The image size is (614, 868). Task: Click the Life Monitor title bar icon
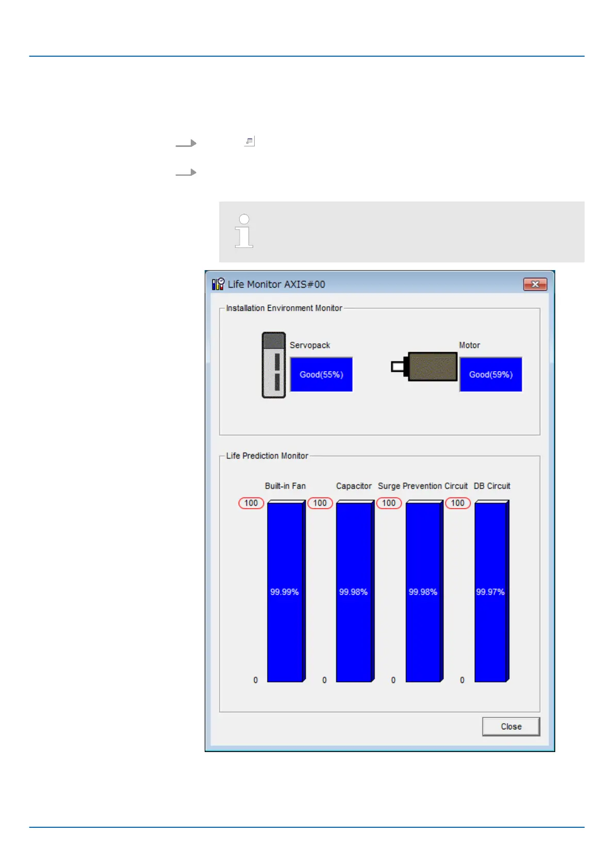tap(218, 284)
